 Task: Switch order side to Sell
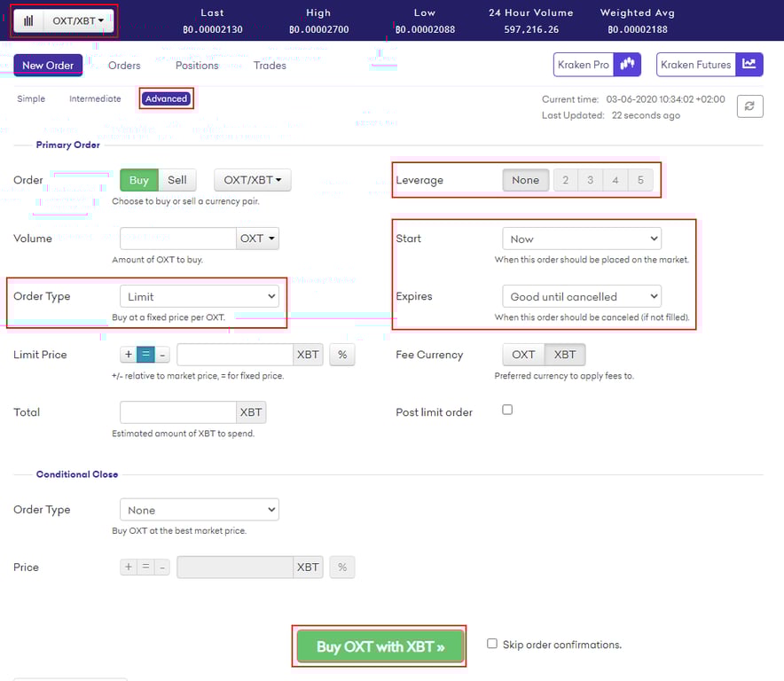click(177, 180)
